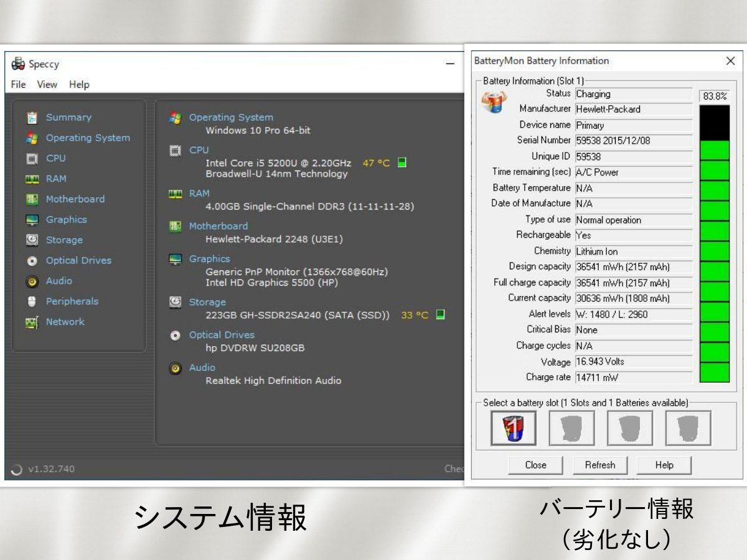Click the speaker icon beside Audio heading

point(176,368)
